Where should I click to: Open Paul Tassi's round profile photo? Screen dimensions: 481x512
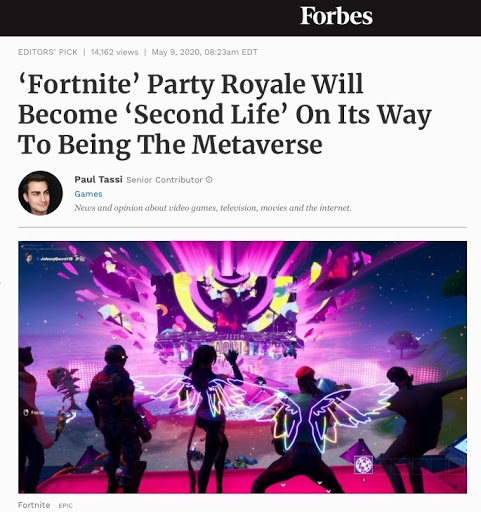(x=40, y=193)
